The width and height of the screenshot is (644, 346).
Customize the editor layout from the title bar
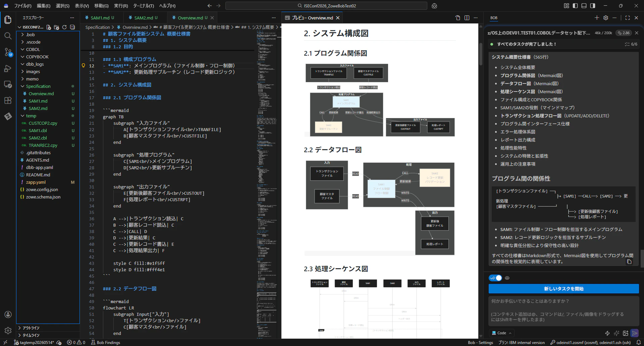click(567, 6)
